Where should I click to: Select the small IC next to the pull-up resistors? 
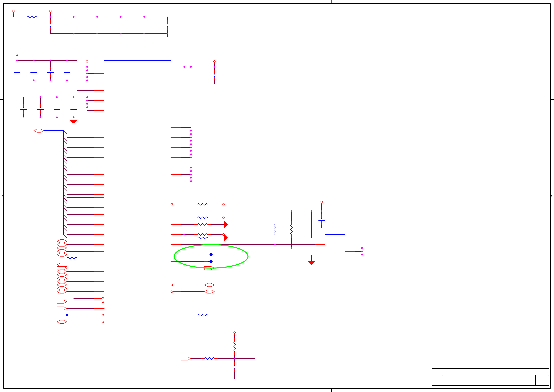pyautogui.click(x=335, y=246)
